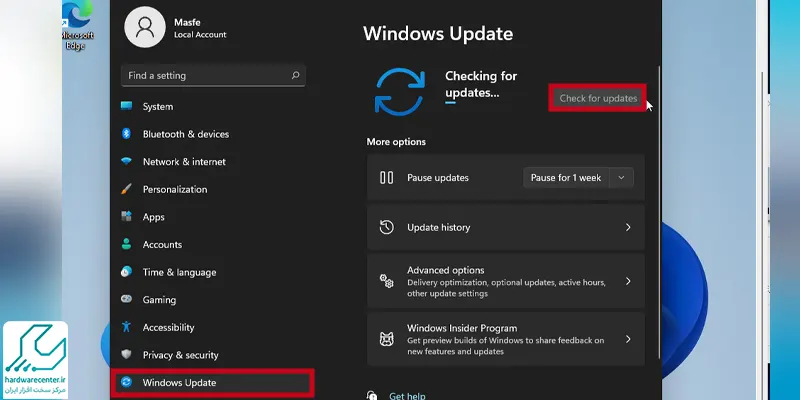This screenshot has height=400, width=800.
Task: Click the Advanced options title
Action: click(x=445, y=270)
